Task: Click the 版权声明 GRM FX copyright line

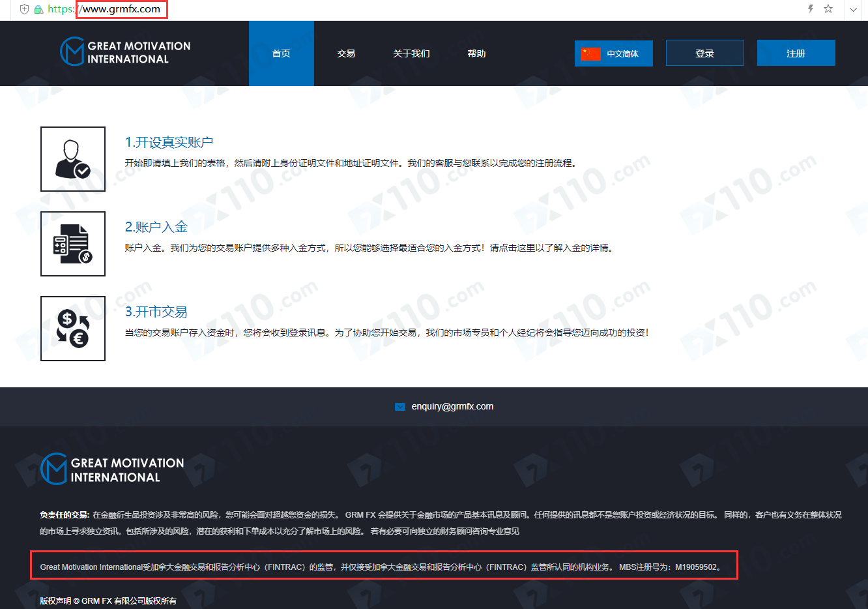Action: [108, 601]
